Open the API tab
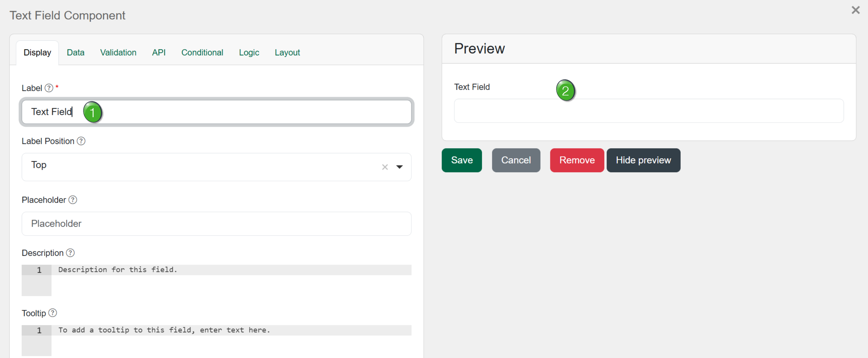Screen dimensions: 868x358 [x=159, y=53]
